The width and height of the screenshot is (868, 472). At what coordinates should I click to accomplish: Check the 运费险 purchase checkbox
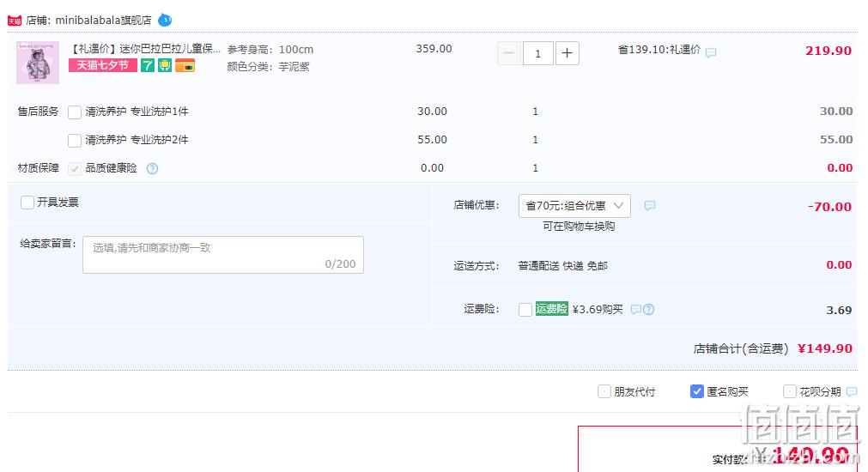click(x=525, y=310)
